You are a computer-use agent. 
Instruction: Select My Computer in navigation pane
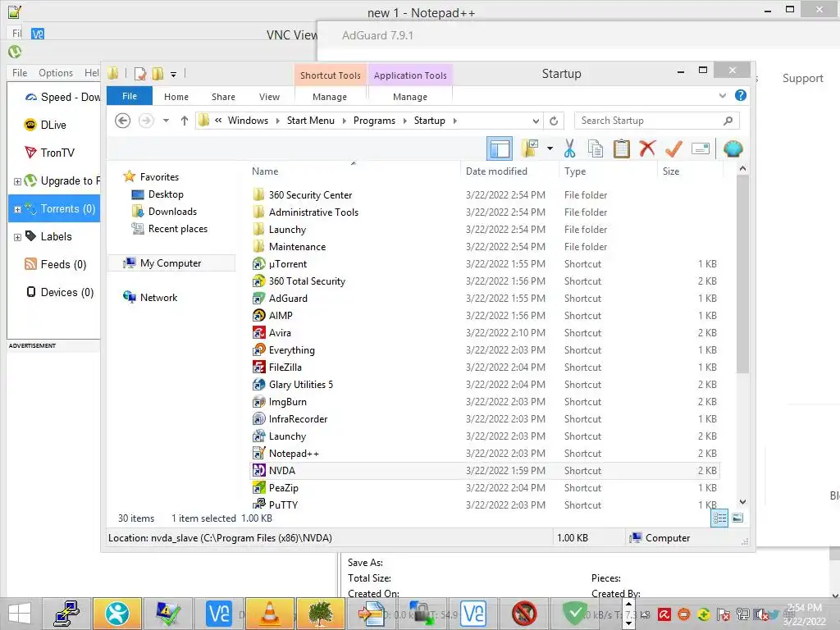[x=171, y=263]
